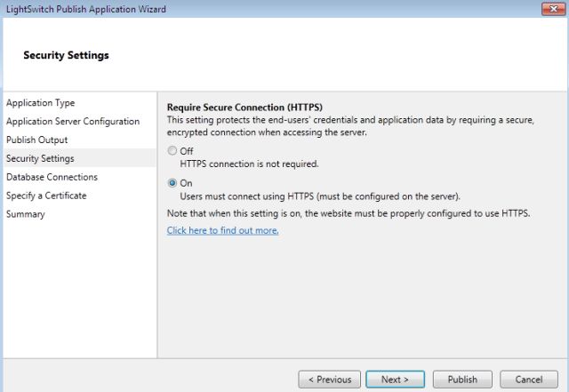Open the Application Server Configuration step

tap(72, 122)
